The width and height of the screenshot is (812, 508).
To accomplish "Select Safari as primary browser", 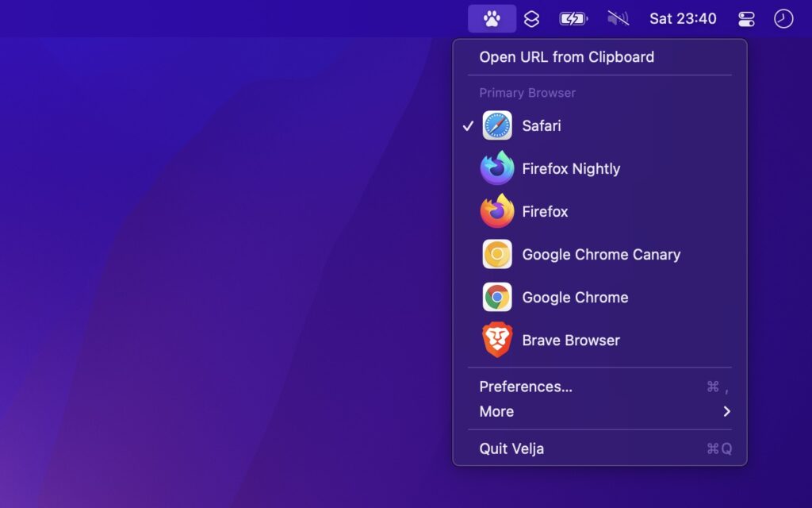I will [599, 125].
